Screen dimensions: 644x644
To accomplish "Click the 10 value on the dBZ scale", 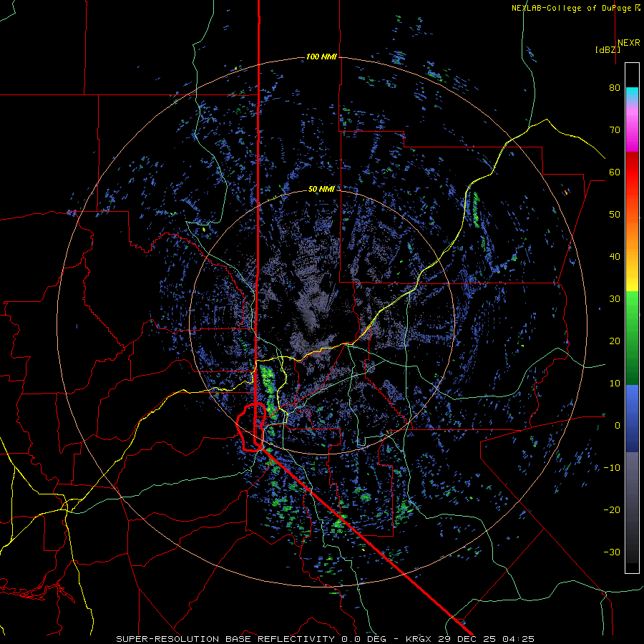I will click(x=615, y=384).
